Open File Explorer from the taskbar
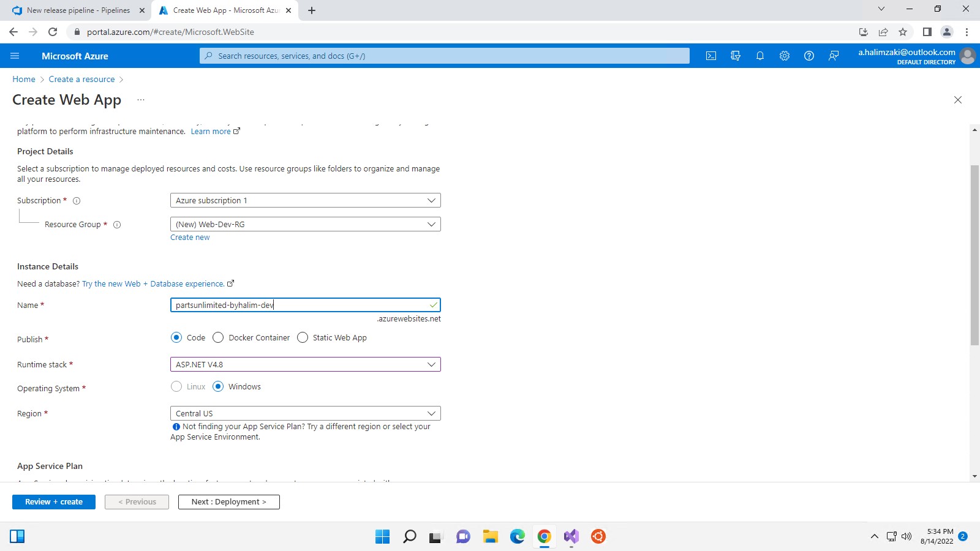 [490, 537]
